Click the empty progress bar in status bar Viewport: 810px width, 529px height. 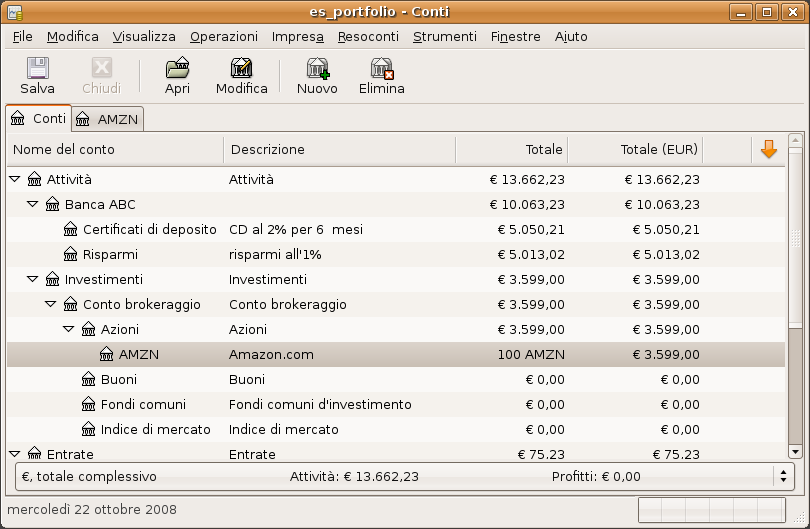coord(712,510)
